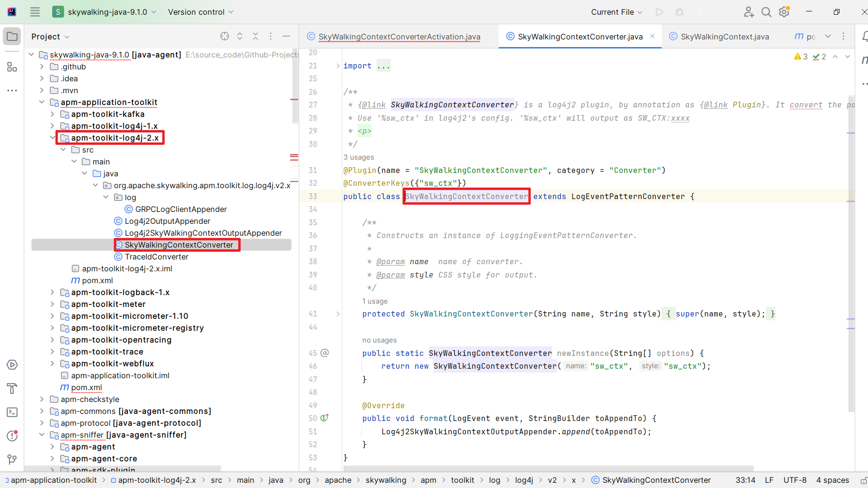Collapse apm-application-toolkit module
Image resolution: width=868 pixels, height=488 pixels.
pos(42,102)
